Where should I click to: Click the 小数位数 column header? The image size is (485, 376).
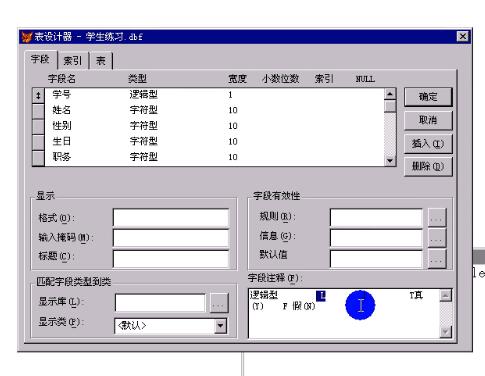click(280, 79)
